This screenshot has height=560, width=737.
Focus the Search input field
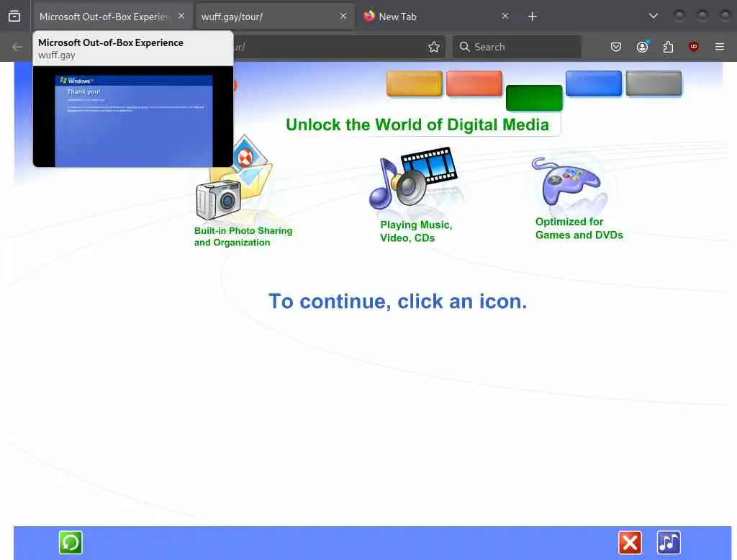(517, 47)
